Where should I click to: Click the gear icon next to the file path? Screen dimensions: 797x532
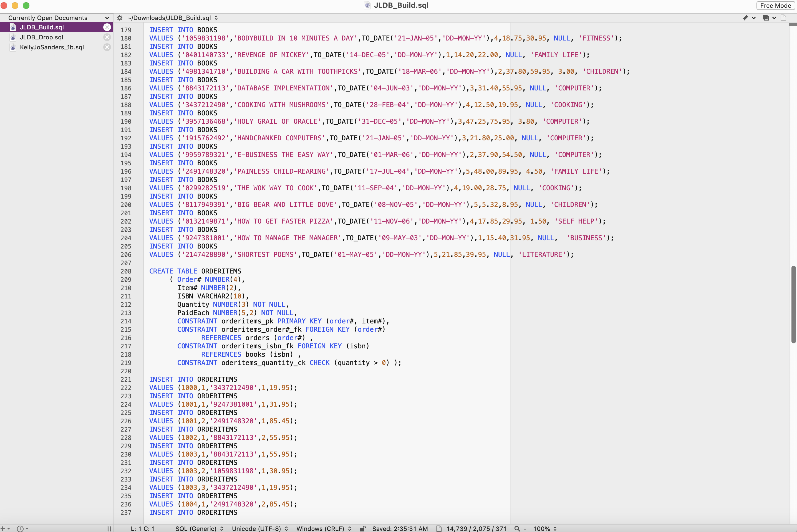[x=119, y=18]
